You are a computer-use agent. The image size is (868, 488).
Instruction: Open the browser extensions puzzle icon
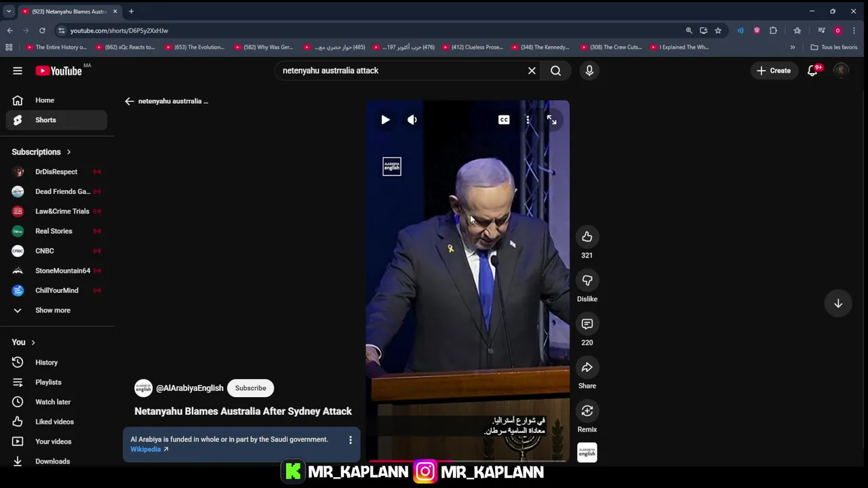pyautogui.click(x=773, y=30)
